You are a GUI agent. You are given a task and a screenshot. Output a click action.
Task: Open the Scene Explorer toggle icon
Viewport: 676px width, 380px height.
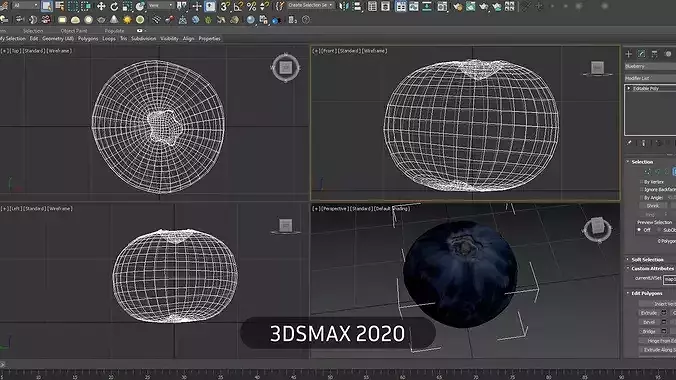pyautogui.click(x=372, y=6)
